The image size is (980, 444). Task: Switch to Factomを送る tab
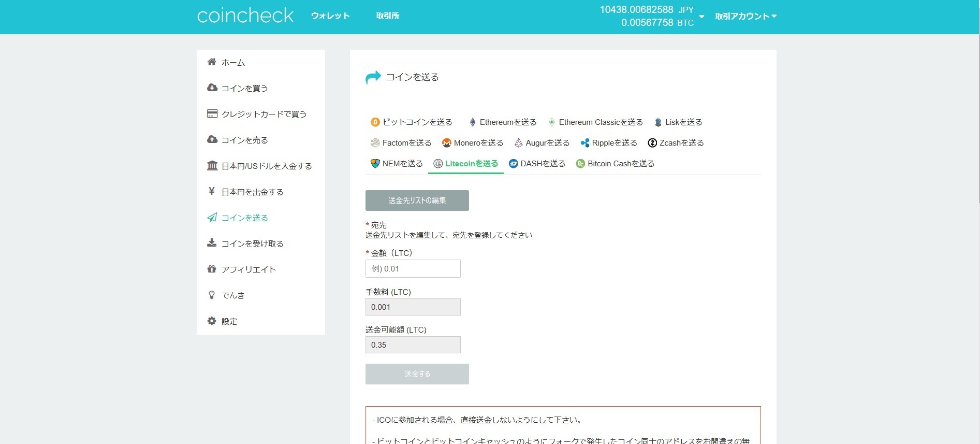(401, 143)
